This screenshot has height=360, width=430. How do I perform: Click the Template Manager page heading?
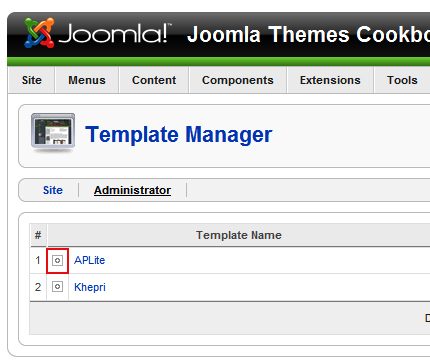(179, 134)
